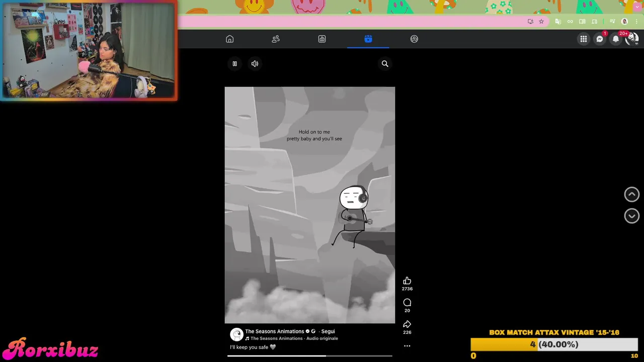Open the Groups tab icon

click(414, 39)
